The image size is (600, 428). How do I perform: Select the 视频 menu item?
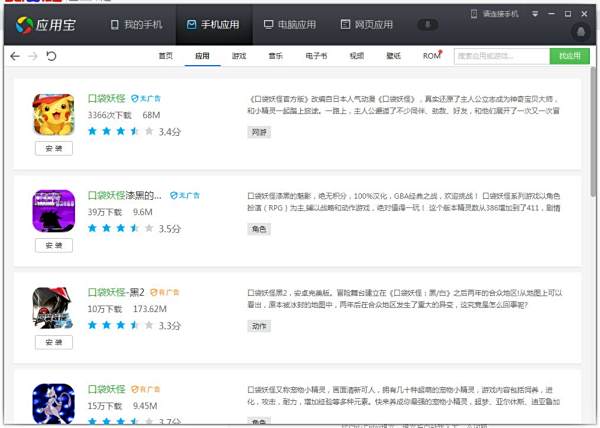point(357,56)
